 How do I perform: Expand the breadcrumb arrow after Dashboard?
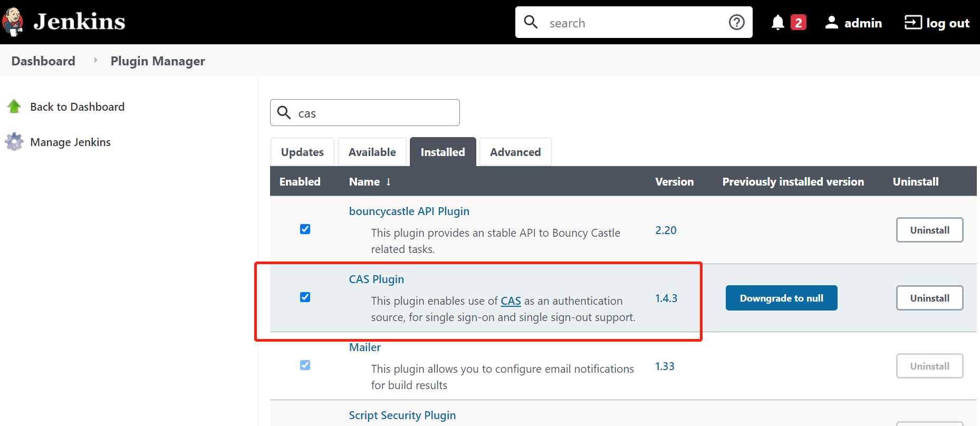(95, 61)
